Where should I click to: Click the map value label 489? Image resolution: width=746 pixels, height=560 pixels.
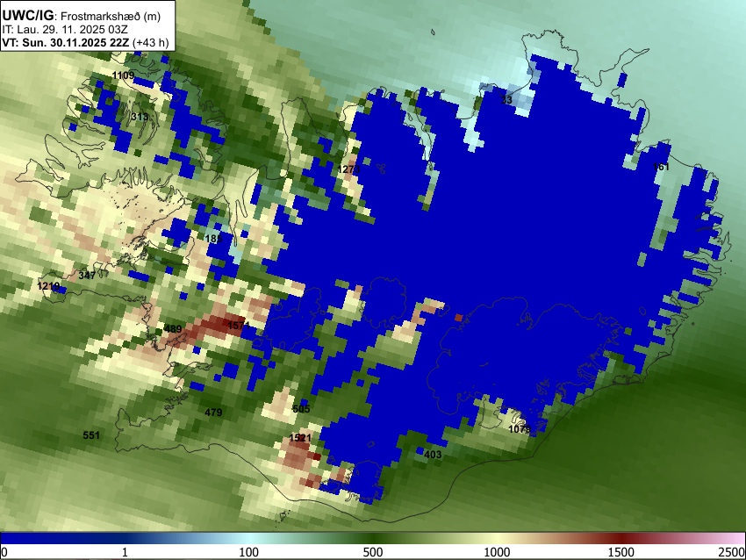tap(173, 329)
